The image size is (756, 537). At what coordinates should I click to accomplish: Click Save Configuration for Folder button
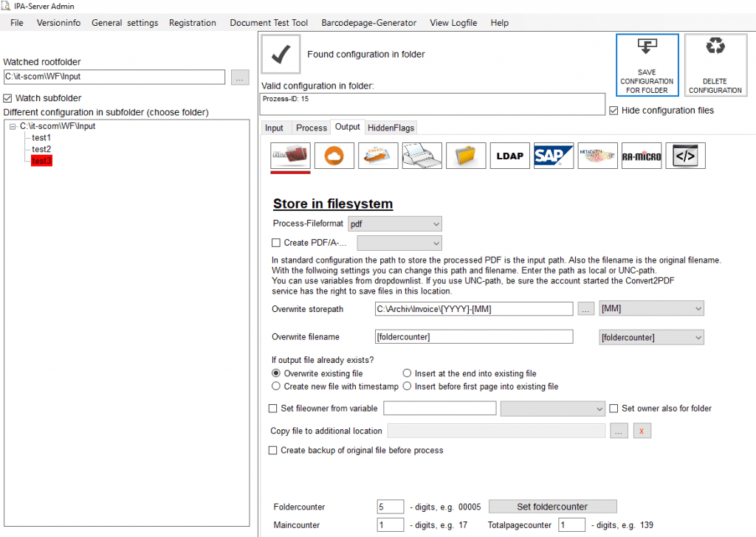pyautogui.click(x=647, y=66)
